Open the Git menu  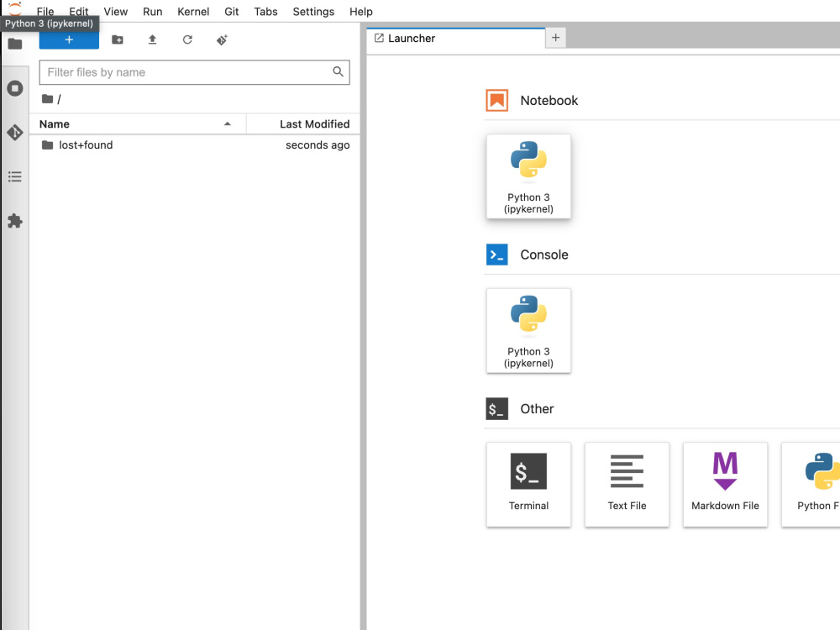pos(232,11)
